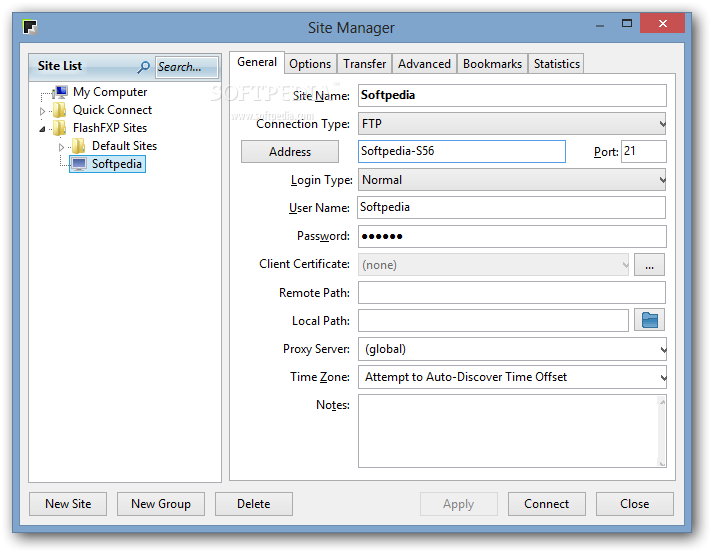This screenshot has height=553, width=712.
Task: Collapse the FlashFXP Sites tree node
Action: 42,129
